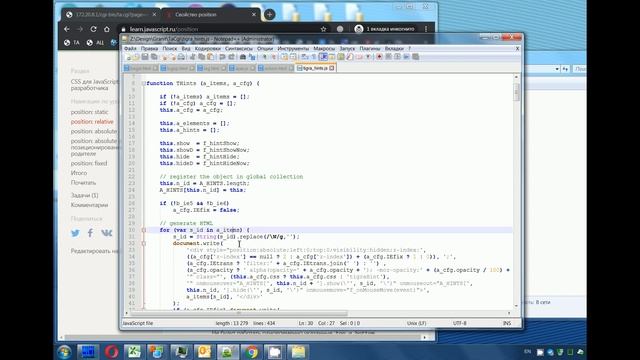This screenshot has width=640, height=360.
Task: Click the INS status bar indicator
Action: click(x=507, y=323)
